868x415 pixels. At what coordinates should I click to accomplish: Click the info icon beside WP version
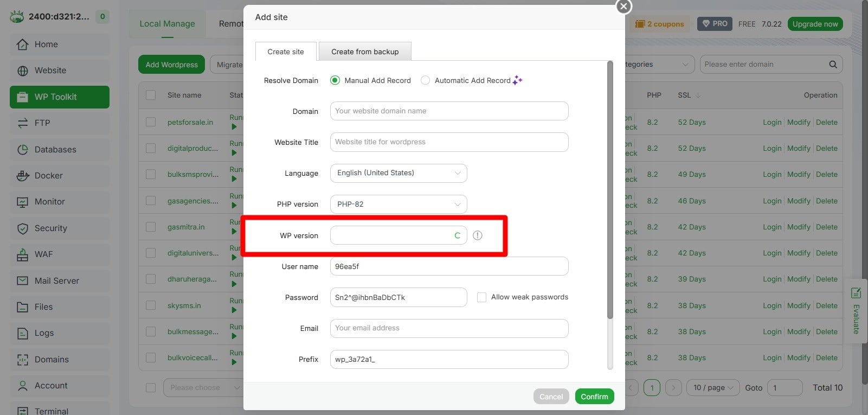(478, 235)
